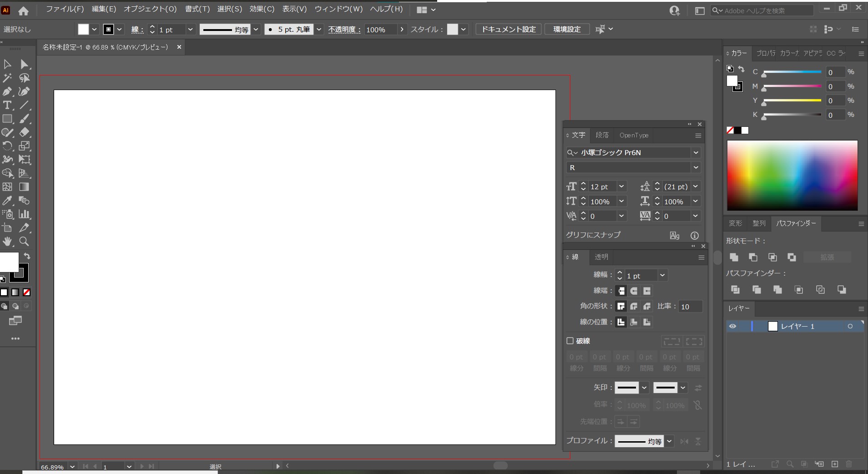Open the zoom level 66.89% dropdown
The width and height of the screenshot is (868, 474).
[x=72, y=467]
